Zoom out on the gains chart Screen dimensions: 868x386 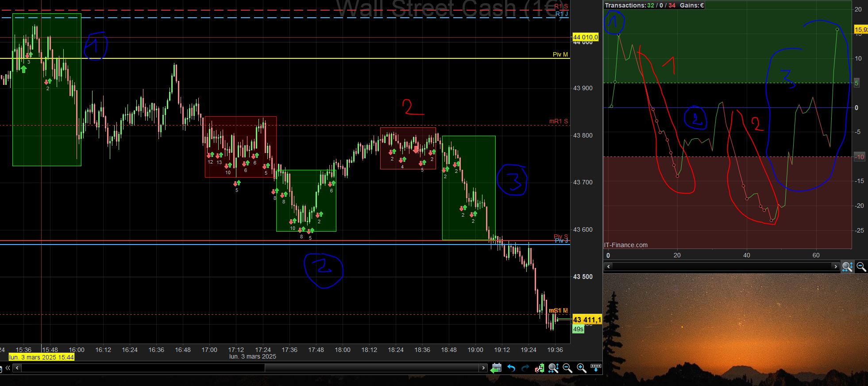(x=861, y=267)
